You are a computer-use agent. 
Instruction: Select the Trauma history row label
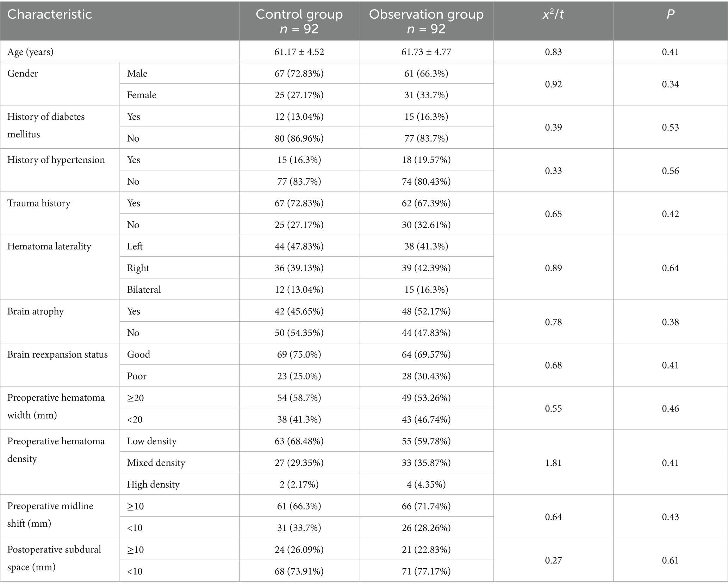39,203
